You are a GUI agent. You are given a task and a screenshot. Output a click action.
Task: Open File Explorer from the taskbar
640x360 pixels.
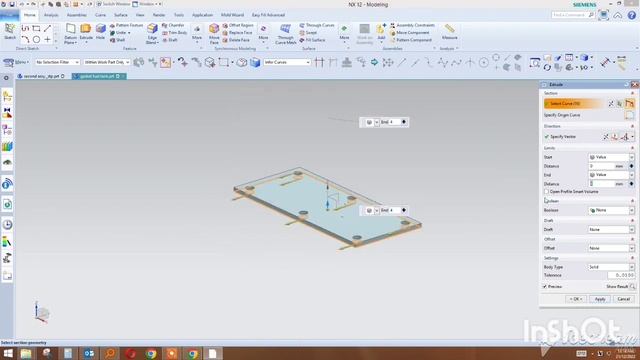[x=26, y=353]
